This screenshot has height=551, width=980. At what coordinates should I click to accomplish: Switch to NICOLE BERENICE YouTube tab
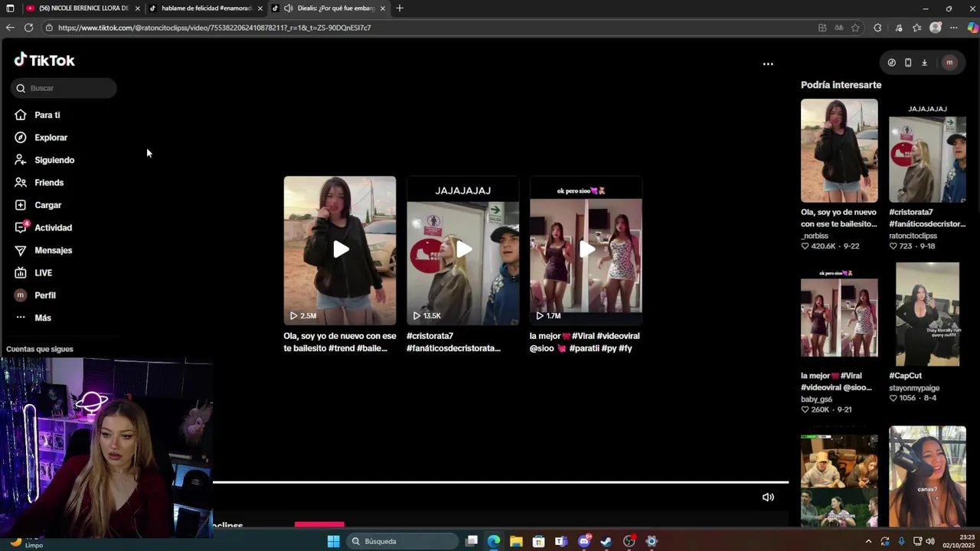83,8
